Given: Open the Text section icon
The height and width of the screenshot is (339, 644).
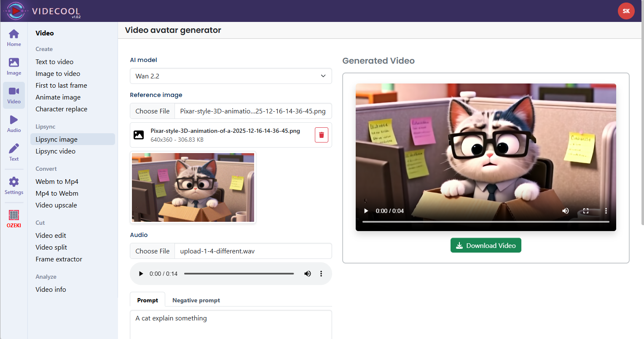Looking at the screenshot, I should 14,152.
